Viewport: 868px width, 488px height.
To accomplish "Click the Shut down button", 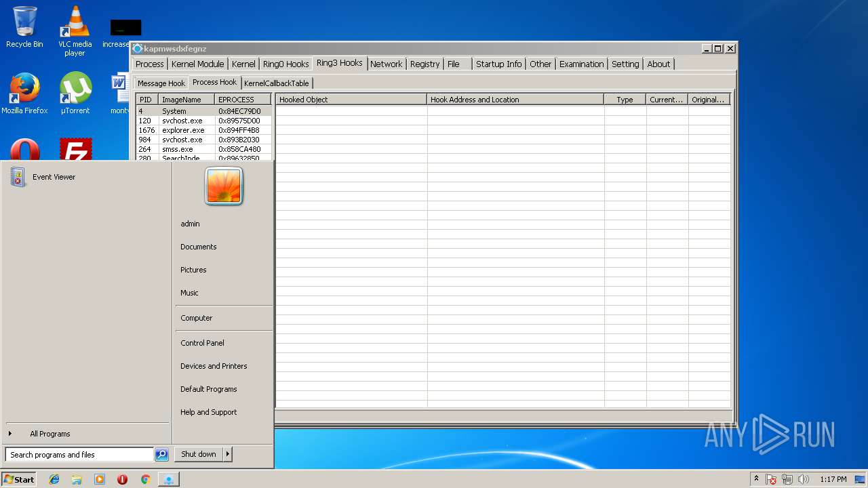I will point(199,455).
